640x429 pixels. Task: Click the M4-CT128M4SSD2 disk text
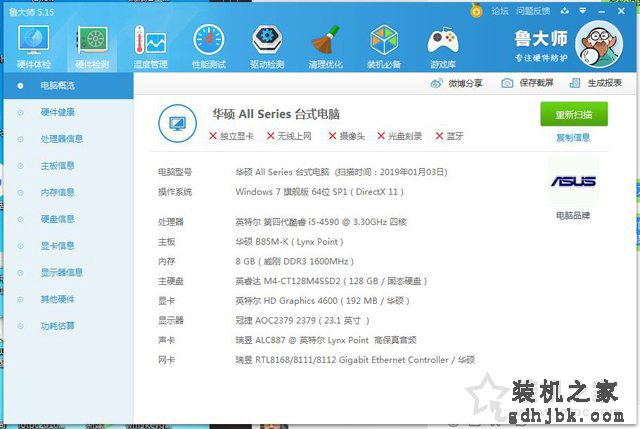tap(331, 281)
